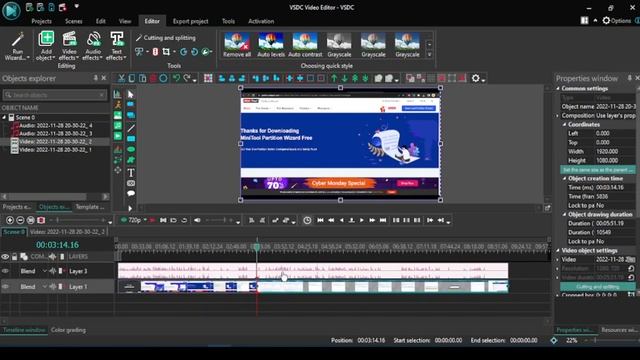Select the crop tool icon
Screen dimensions: 640x360
[166, 52]
